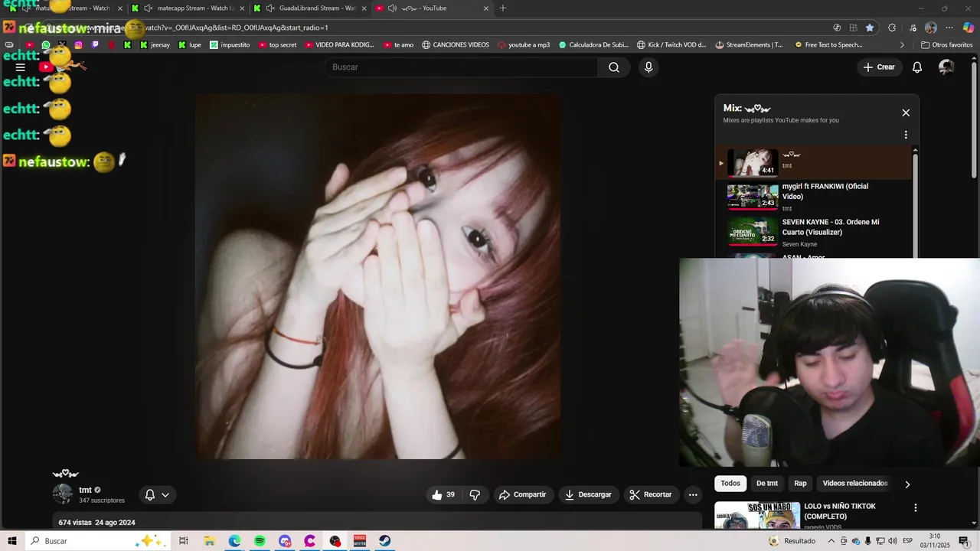Open Task View on taskbar

(x=184, y=541)
